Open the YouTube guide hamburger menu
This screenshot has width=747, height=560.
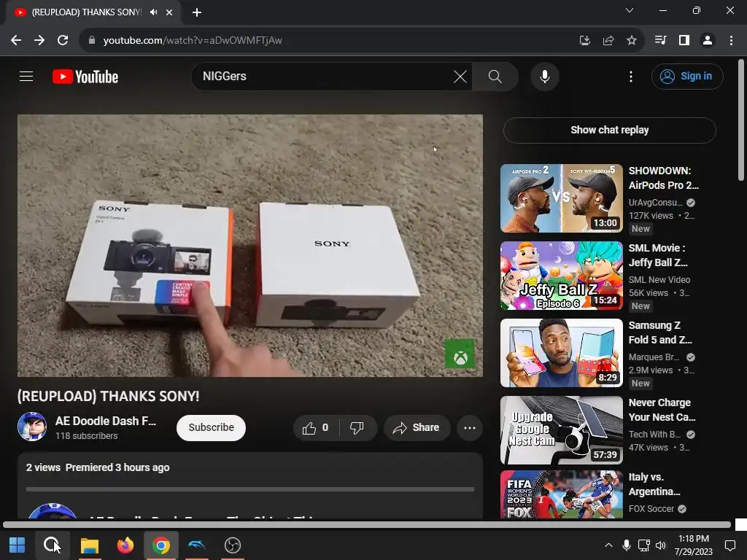tap(26, 76)
